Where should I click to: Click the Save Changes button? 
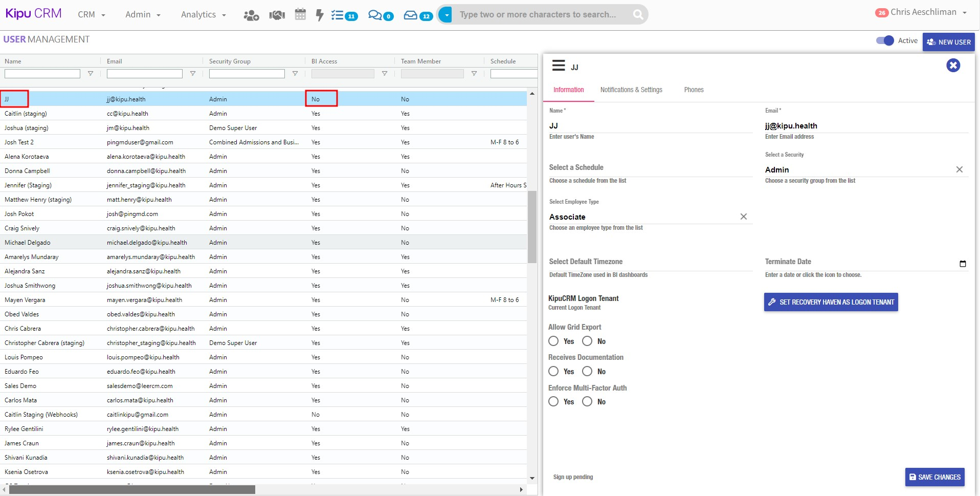tap(934, 477)
